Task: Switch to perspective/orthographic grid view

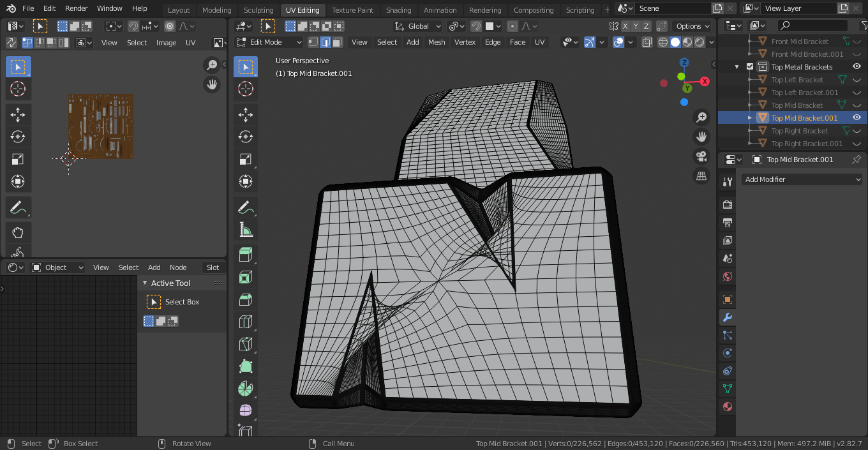Action: click(701, 176)
